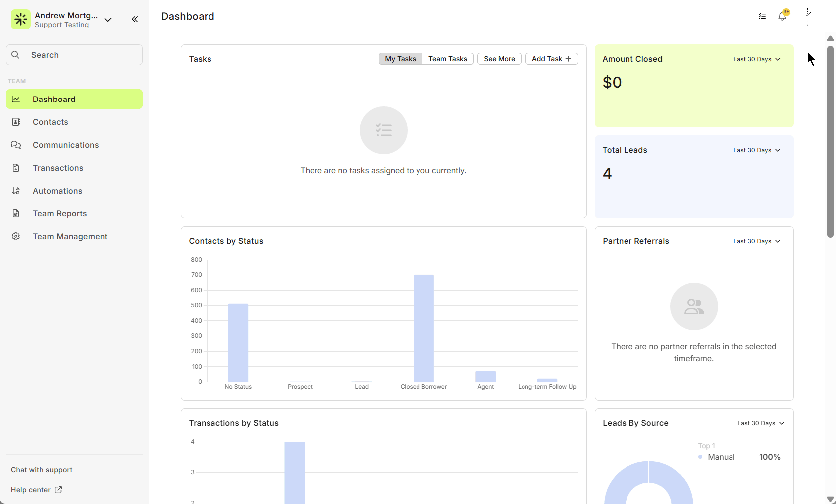Open the Transactions page

(x=74, y=168)
